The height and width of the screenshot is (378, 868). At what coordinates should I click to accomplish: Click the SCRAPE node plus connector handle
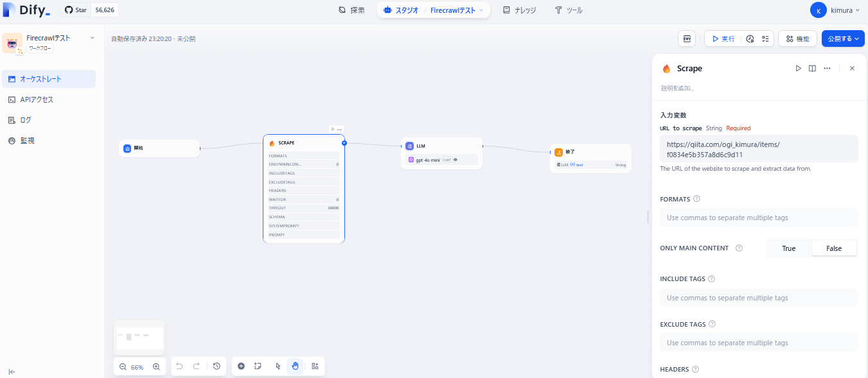click(344, 143)
